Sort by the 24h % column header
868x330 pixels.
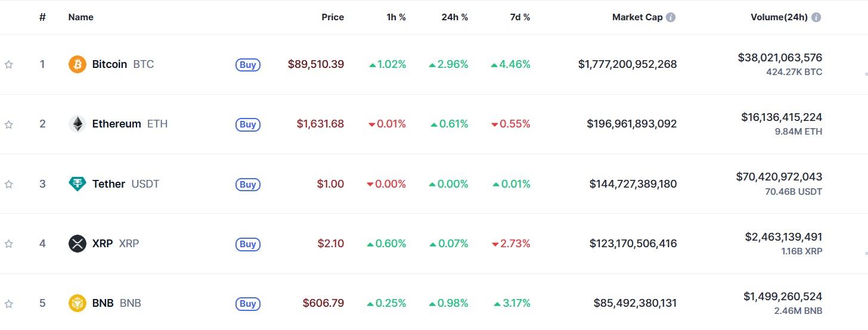(x=454, y=17)
